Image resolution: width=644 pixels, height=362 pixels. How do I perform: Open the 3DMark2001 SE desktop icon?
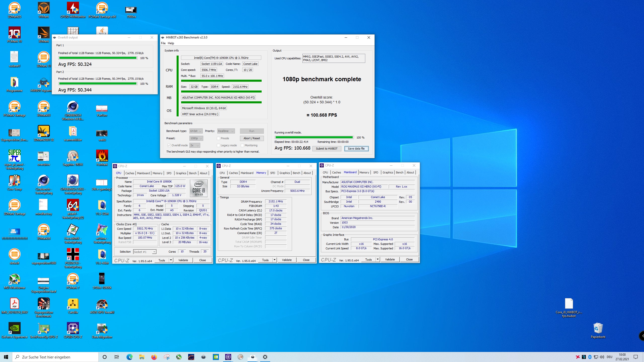44,133
